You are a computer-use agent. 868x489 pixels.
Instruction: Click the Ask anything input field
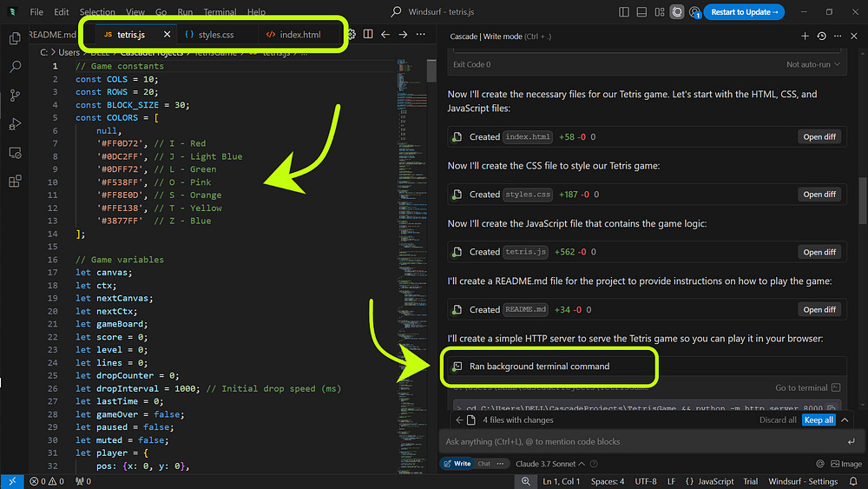[x=642, y=441]
